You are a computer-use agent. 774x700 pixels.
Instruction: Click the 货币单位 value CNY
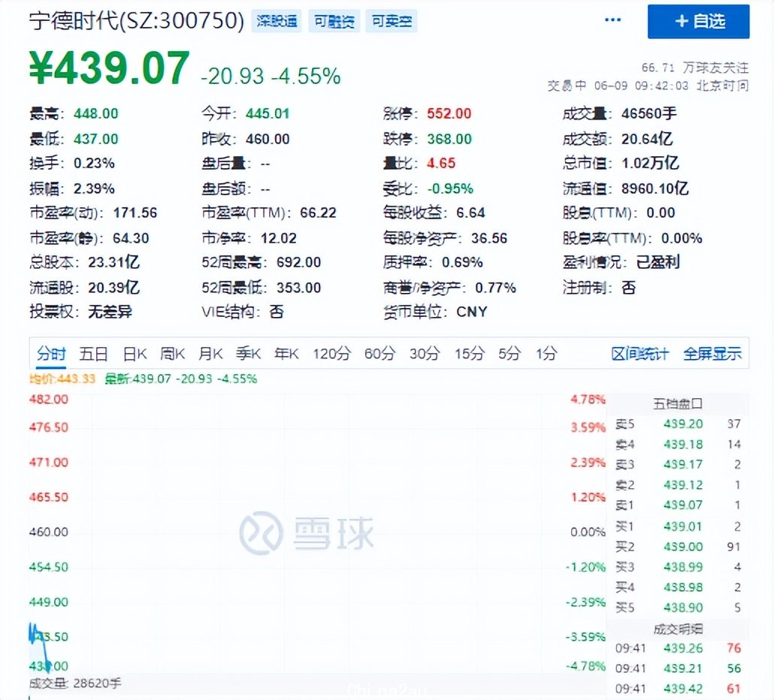pyautogui.click(x=471, y=312)
